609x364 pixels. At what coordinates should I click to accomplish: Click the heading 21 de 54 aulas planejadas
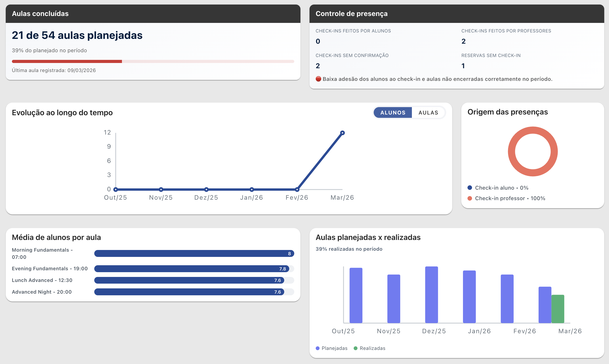coord(77,35)
